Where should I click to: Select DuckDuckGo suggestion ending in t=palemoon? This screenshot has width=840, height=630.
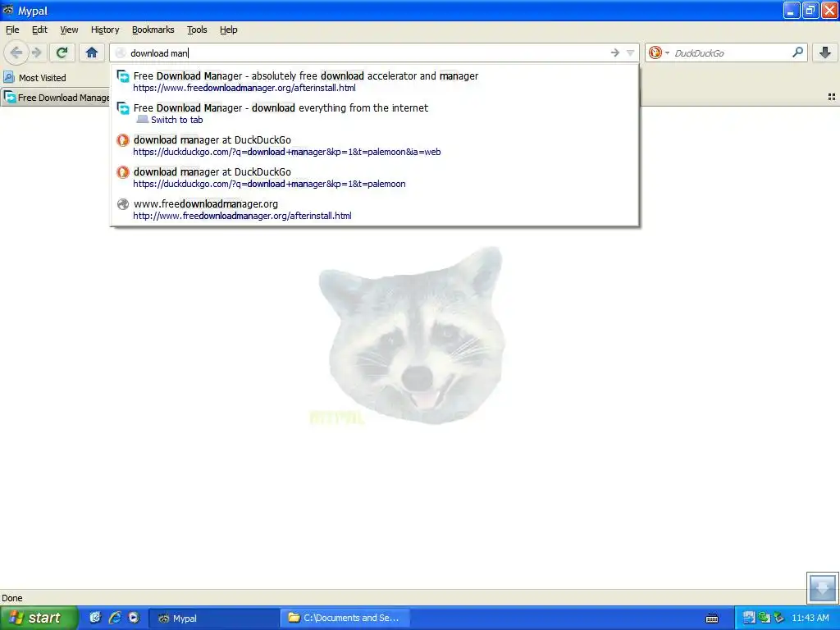pyautogui.click(x=374, y=177)
